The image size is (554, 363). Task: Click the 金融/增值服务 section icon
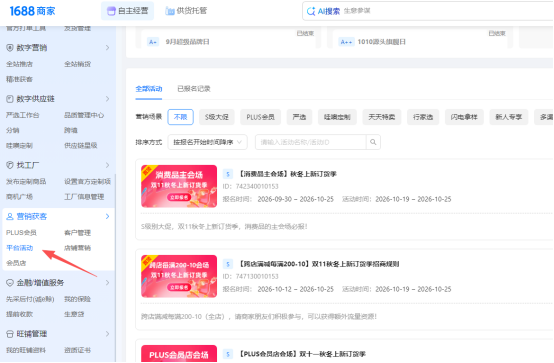10,283
